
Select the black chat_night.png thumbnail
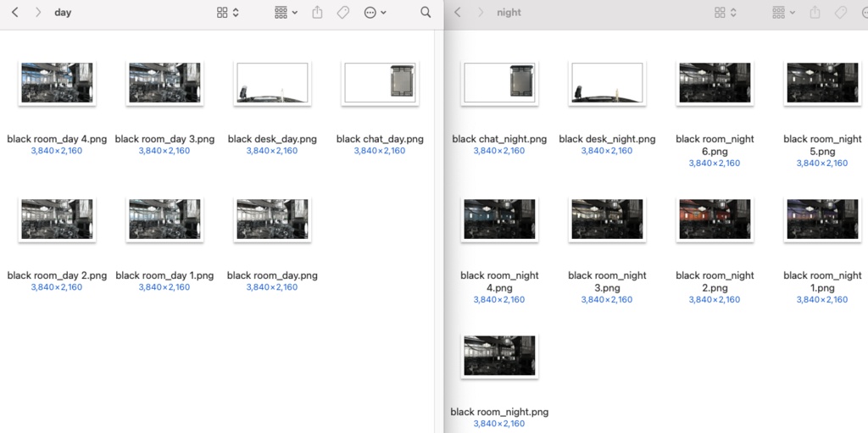click(499, 83)
